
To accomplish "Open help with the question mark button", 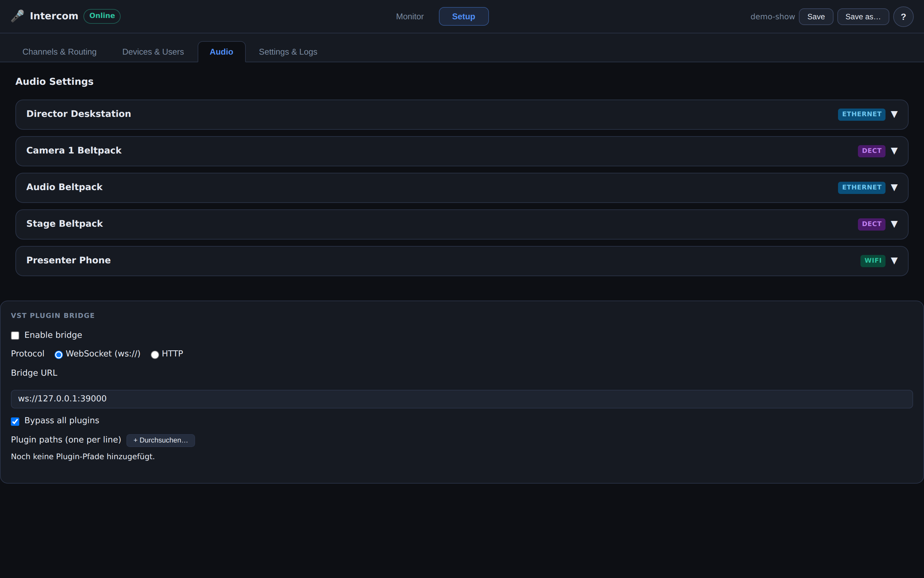I will 903,17.
